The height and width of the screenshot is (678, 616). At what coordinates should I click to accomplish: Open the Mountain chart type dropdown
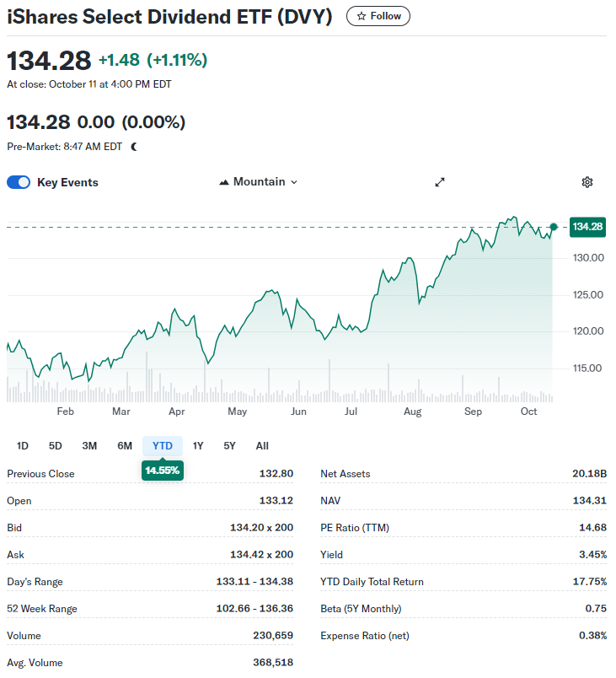[259, 182]
